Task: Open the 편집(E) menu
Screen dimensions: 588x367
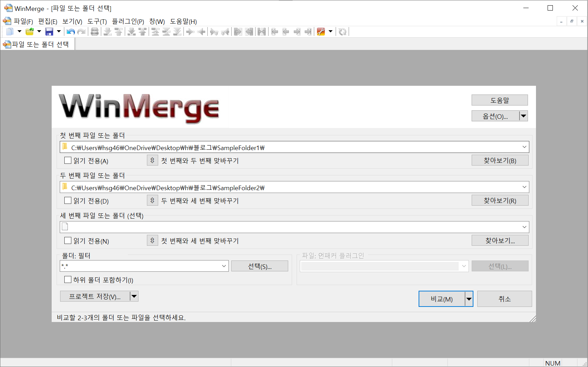Action: coord(48,21)
